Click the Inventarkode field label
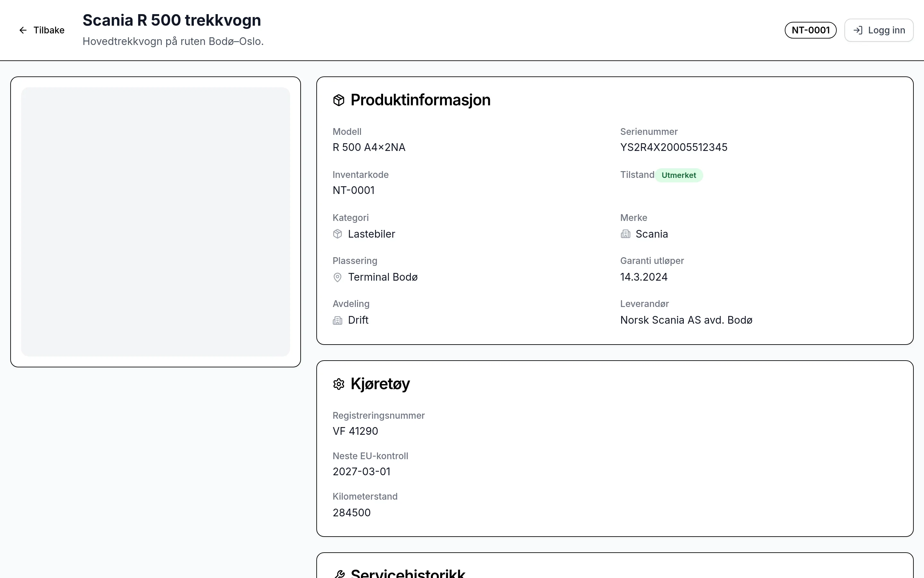The height and width of the screenshot is (578, 924). (x=360, y=175)
